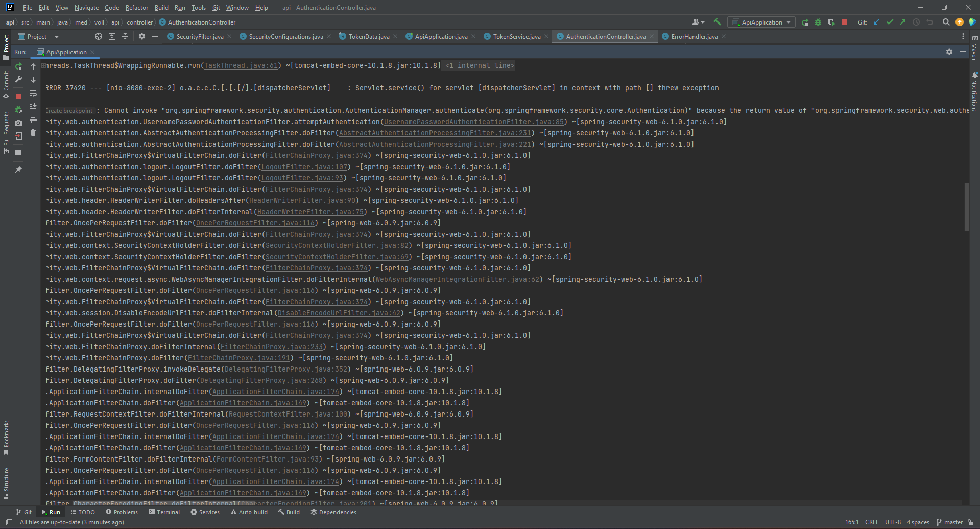Rerun the app from the Run panel sidebar
Viewport: 980px width, 529px height.
[x=18, y=66]
